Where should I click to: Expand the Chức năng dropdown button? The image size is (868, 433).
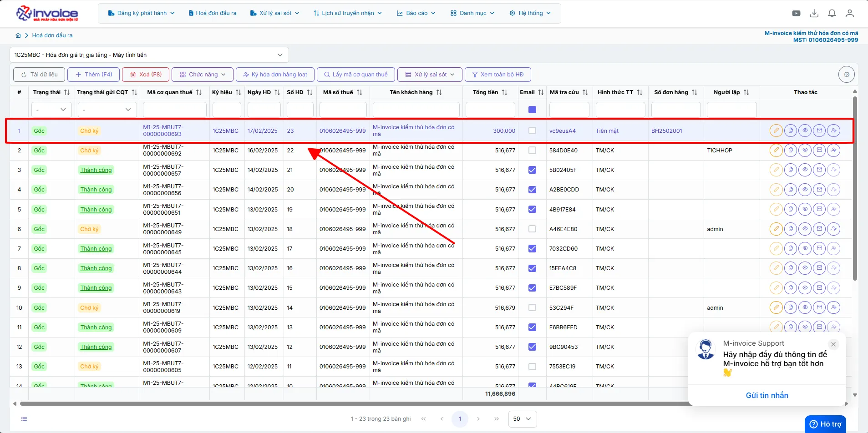(x=203, y=75)
